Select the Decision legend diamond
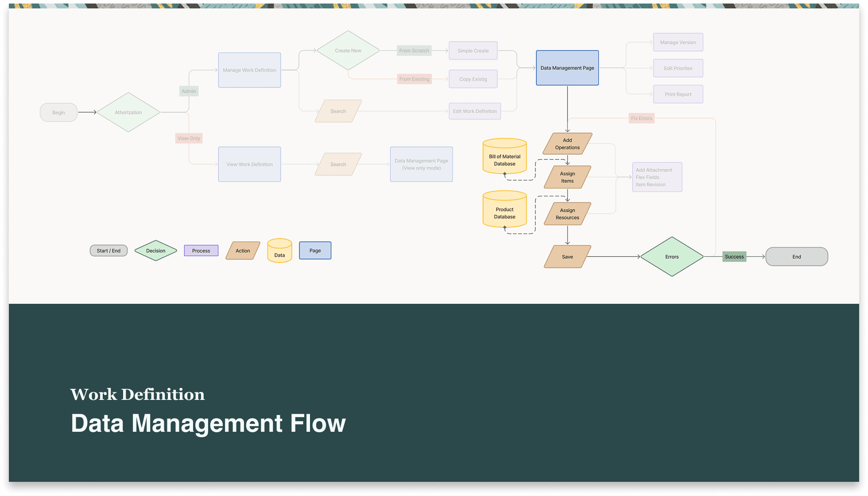The image size is (868, 496). [x=155, y=251]
